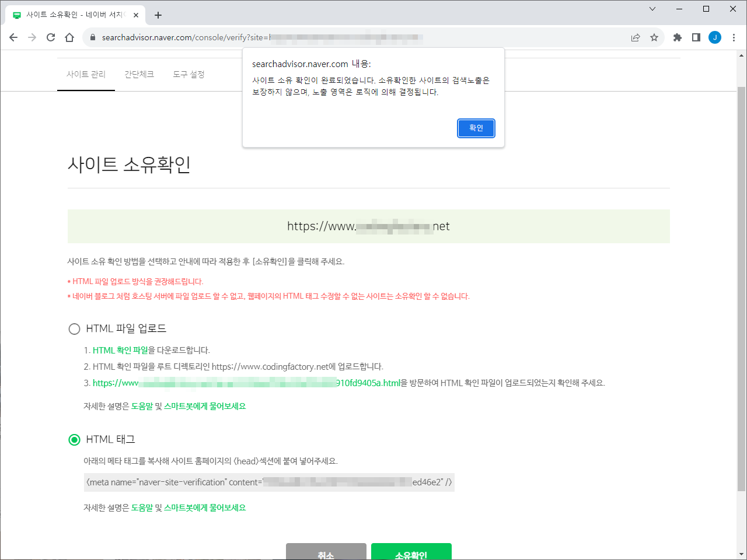Click the site URL banner https://www

pyautogui.click(x=369, y=226)
